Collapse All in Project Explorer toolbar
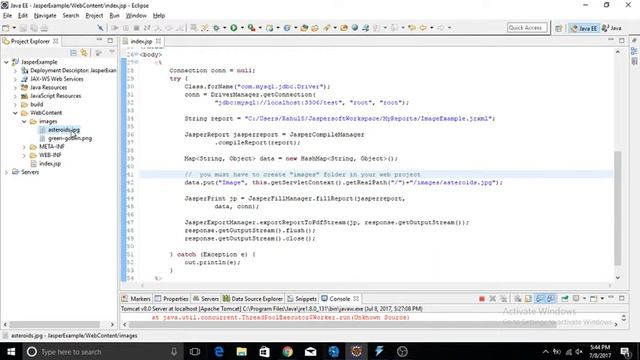 [x=73, y=53]
